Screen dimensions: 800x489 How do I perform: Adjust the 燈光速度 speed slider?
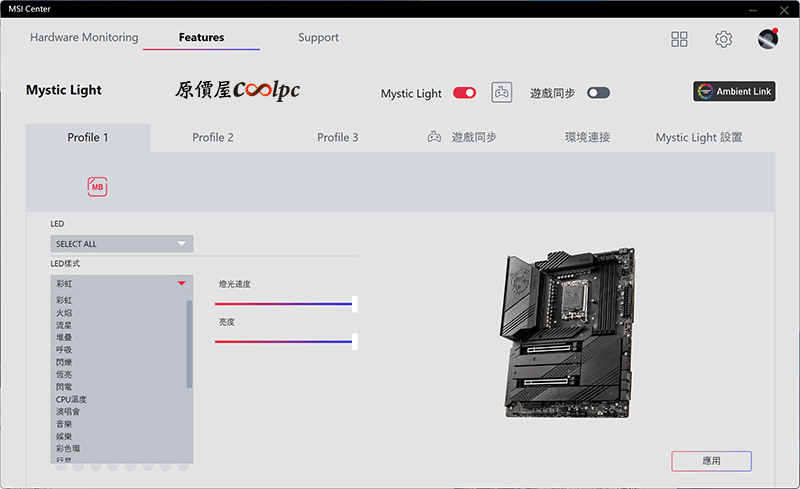coord(286,304)
